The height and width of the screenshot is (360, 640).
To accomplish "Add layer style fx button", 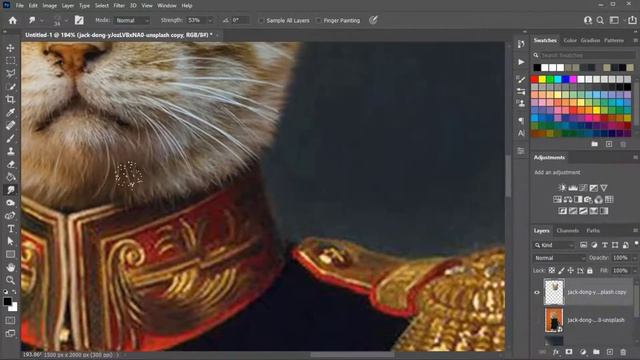I will [556, 352].
